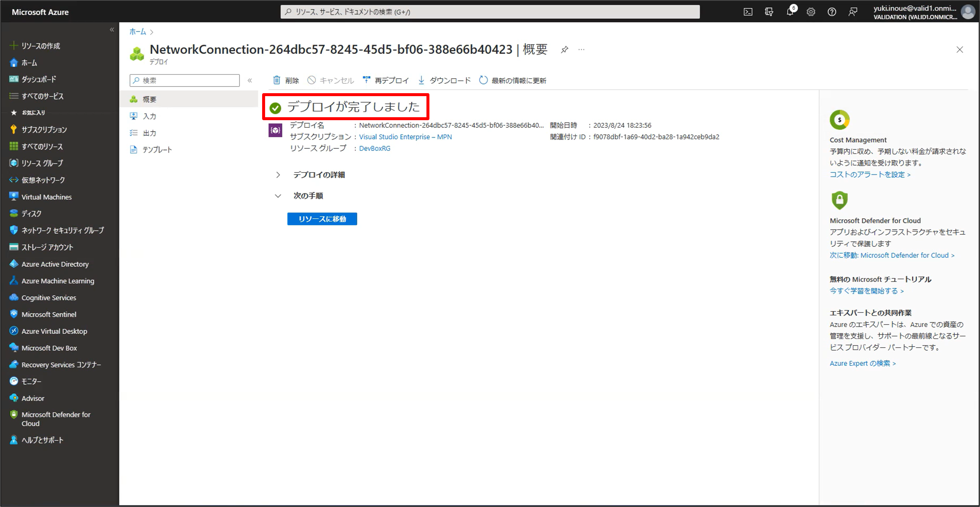Open portal settings gear

(811, 12)
